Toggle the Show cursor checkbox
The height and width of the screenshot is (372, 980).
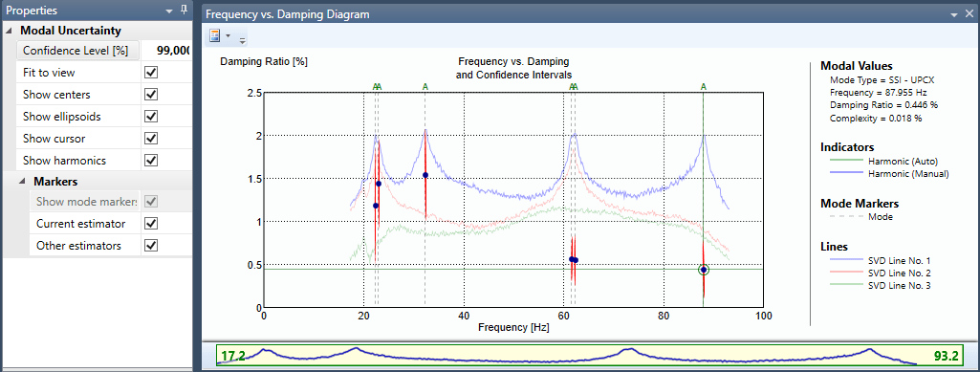click(x=151, y=138)
